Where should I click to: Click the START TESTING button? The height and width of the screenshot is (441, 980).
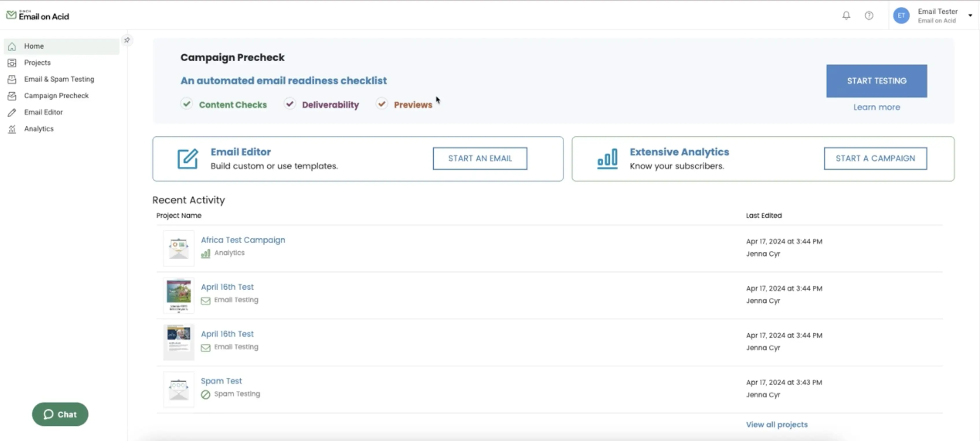[x=876, y=81]
